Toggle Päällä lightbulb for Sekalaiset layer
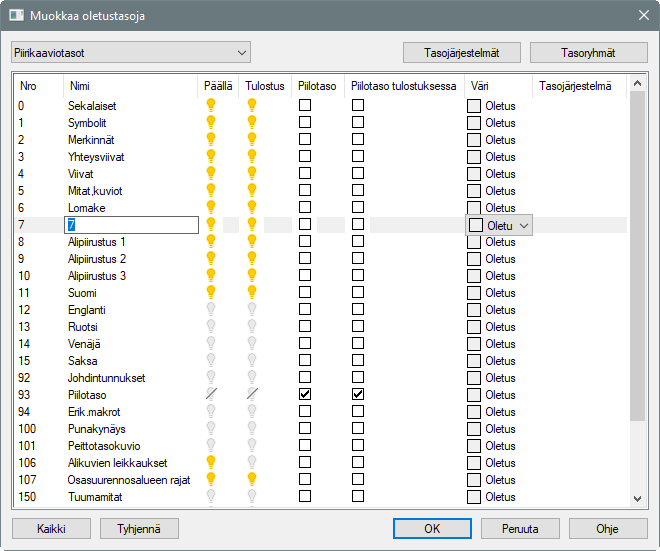Viewport: 660px width, 551px height. coord(211,105)
